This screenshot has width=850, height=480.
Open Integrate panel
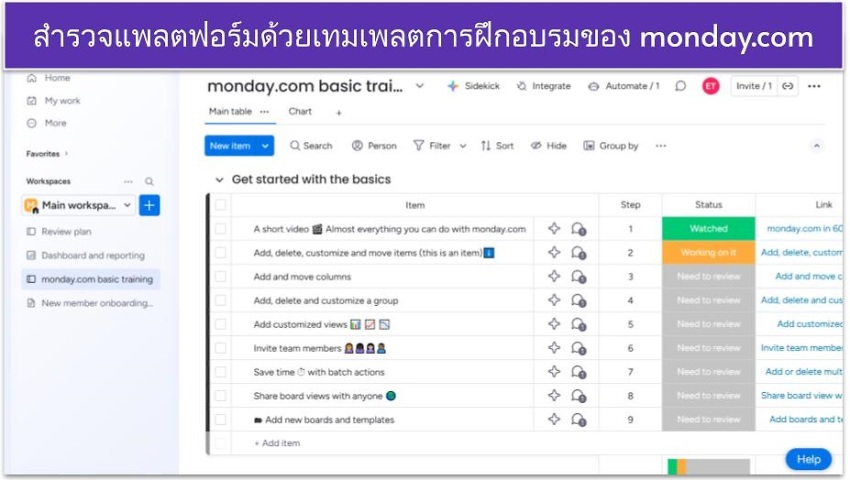coord(544,86)
